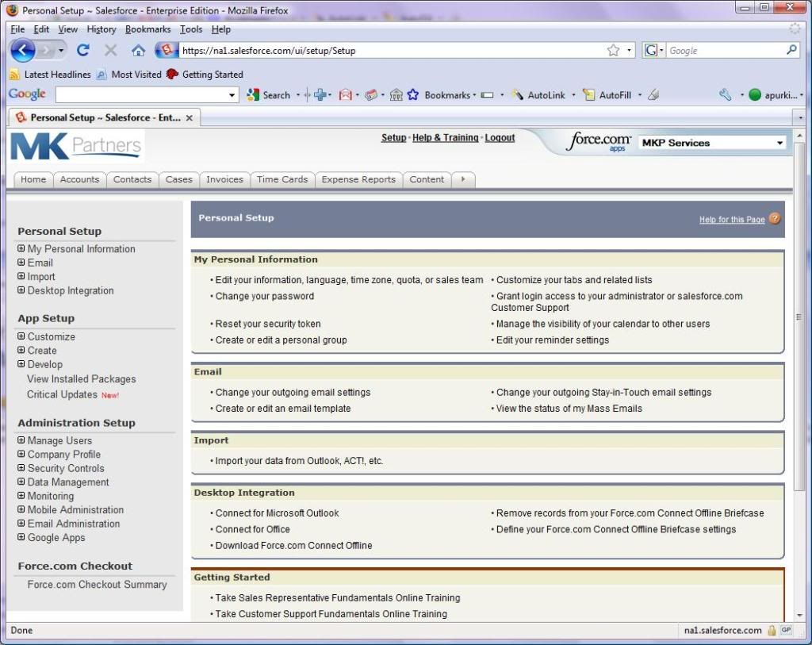Click the Google logo on the Google toolbar
812x645 pixels.
[27, 94]
